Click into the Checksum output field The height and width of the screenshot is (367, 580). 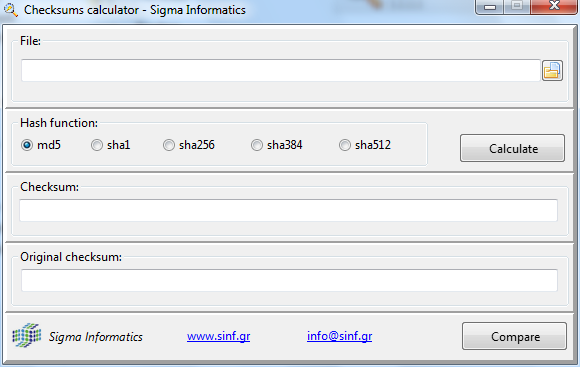pos(289,210)
